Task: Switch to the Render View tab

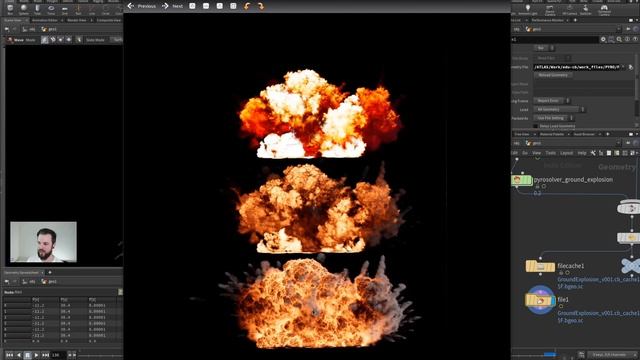Action: 76,20
